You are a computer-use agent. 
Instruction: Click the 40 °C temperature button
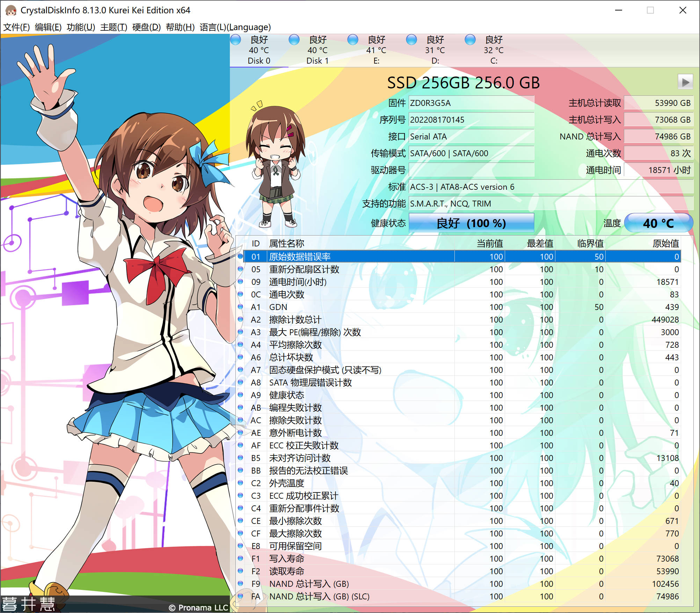658,223
